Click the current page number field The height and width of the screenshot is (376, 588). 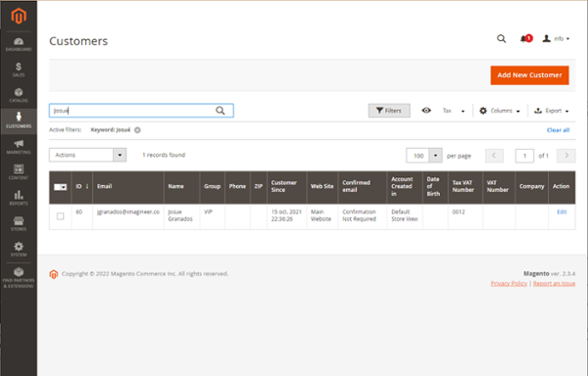(x=524, y=156)
